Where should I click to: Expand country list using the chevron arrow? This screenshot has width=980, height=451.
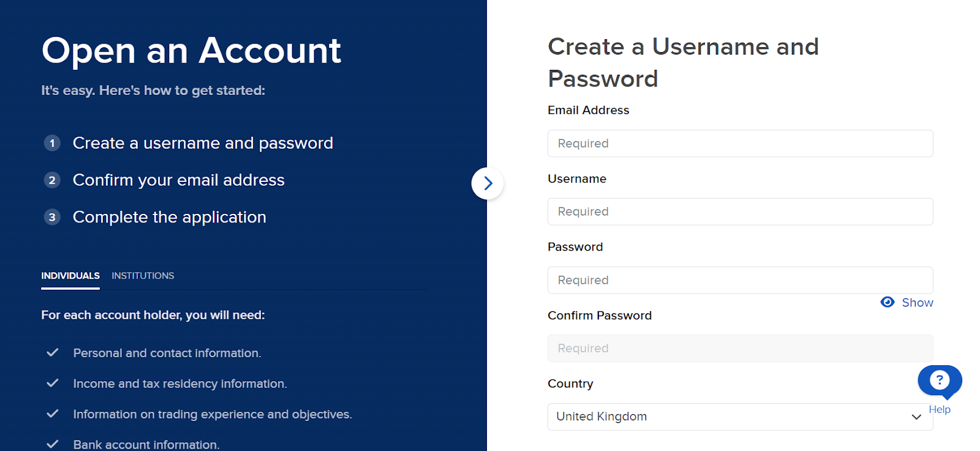point(916,417)
